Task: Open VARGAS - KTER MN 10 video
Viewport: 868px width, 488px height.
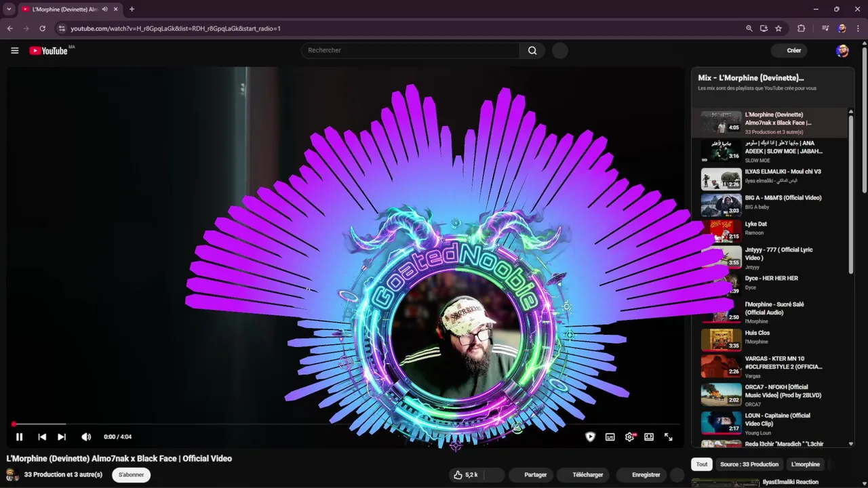Action: [770, 366]
